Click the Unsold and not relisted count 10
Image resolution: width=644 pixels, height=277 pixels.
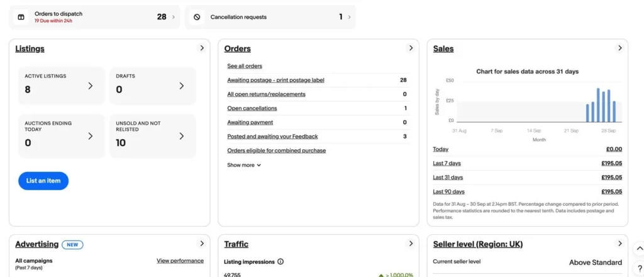[121, 143]
